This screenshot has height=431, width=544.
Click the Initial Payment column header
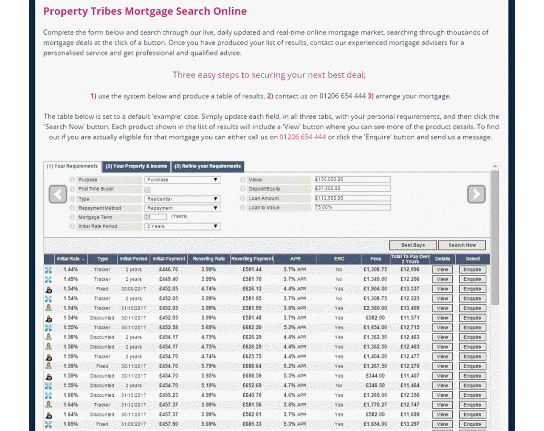[169, 259]
